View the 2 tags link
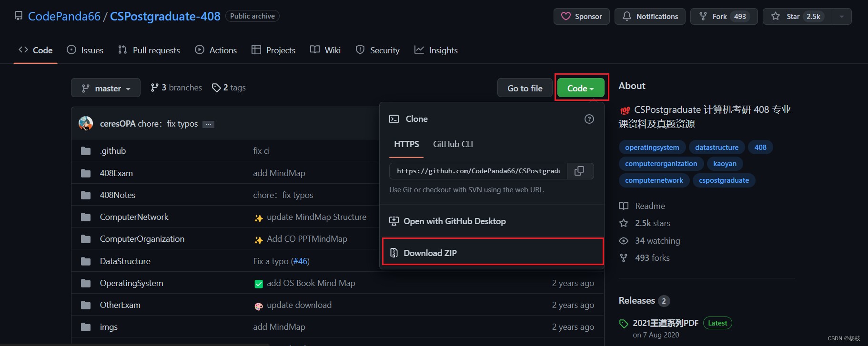 [229, 88]
